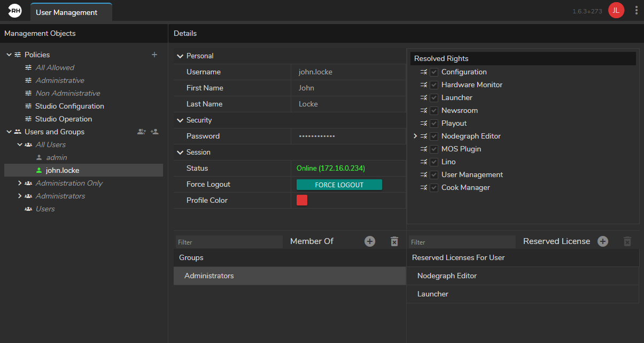Expand the Nodegraph Editor rights entry
This screenshot has width=644, height=343.
pyautogui.click(x=415, y=136)
